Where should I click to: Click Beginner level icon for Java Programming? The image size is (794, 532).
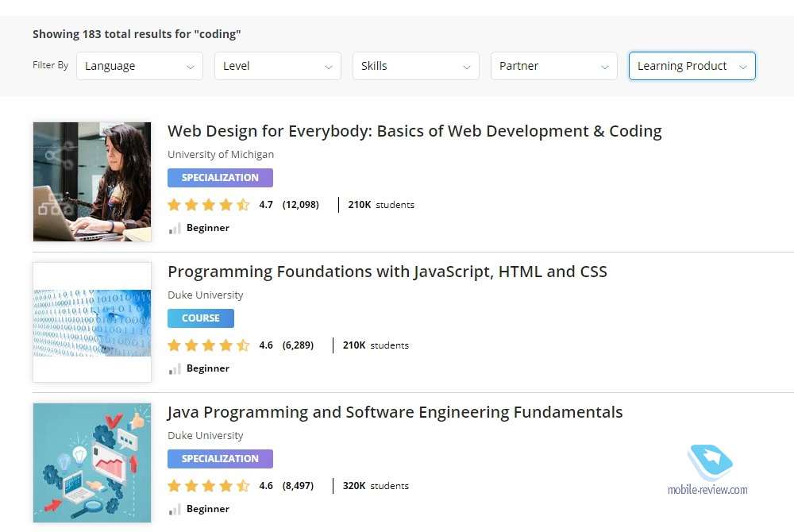(175, 510)
